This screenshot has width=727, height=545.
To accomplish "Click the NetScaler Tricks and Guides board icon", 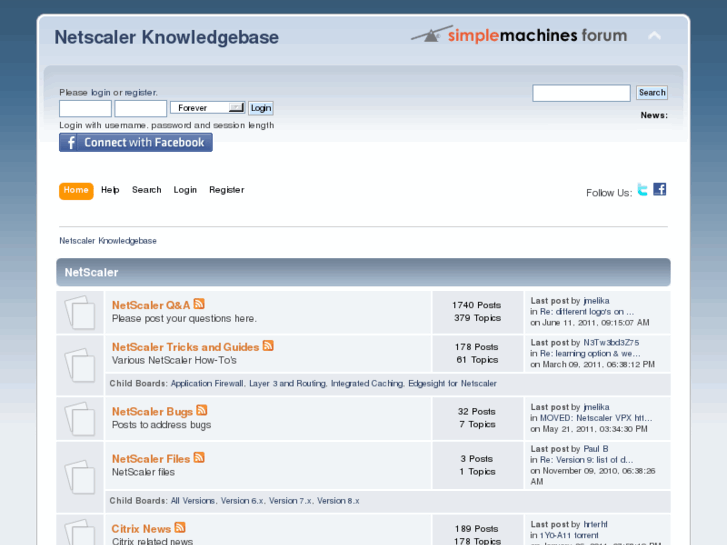I will [x=80, y=365].
